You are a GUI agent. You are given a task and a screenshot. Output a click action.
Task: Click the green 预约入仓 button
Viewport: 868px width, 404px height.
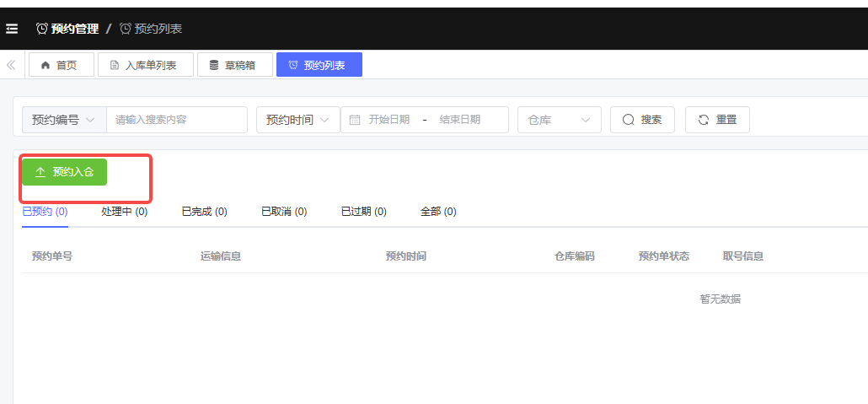pos(64,171)
